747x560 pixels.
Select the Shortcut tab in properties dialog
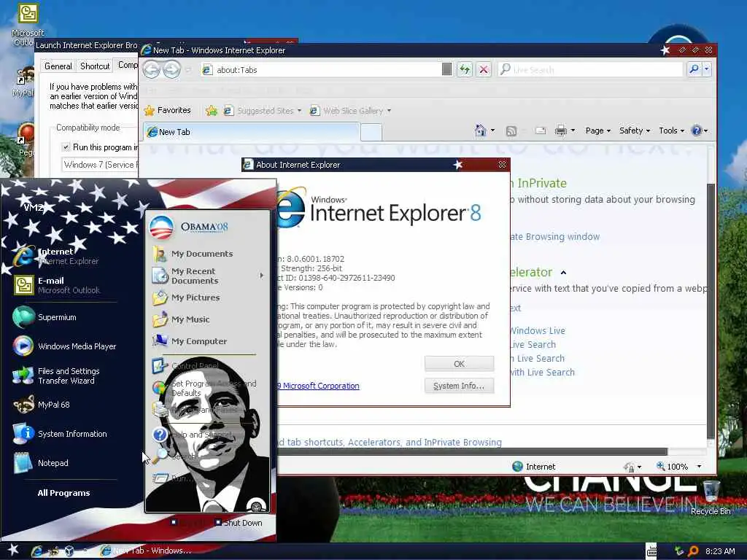95,66
